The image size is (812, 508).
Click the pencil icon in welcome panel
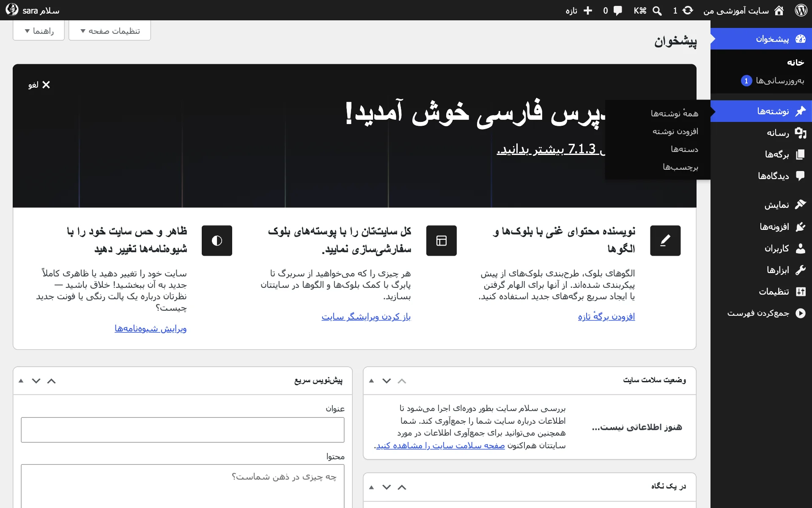[x=665, y=240]
